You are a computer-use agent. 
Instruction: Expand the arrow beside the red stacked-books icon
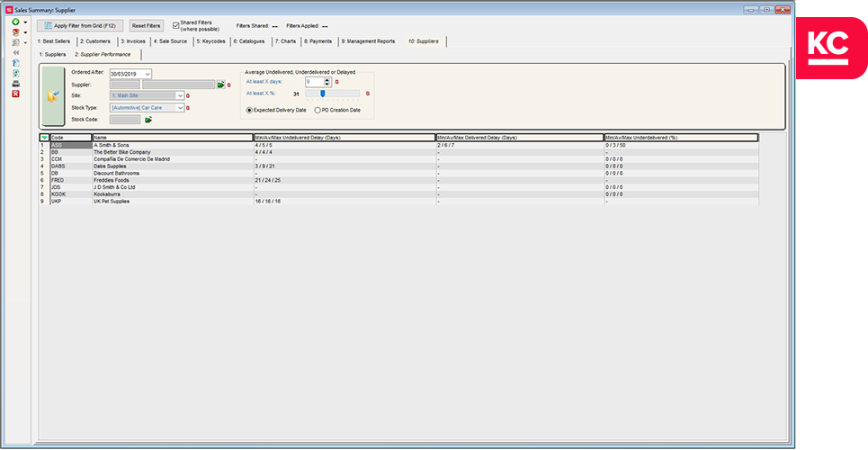[25, 32]
